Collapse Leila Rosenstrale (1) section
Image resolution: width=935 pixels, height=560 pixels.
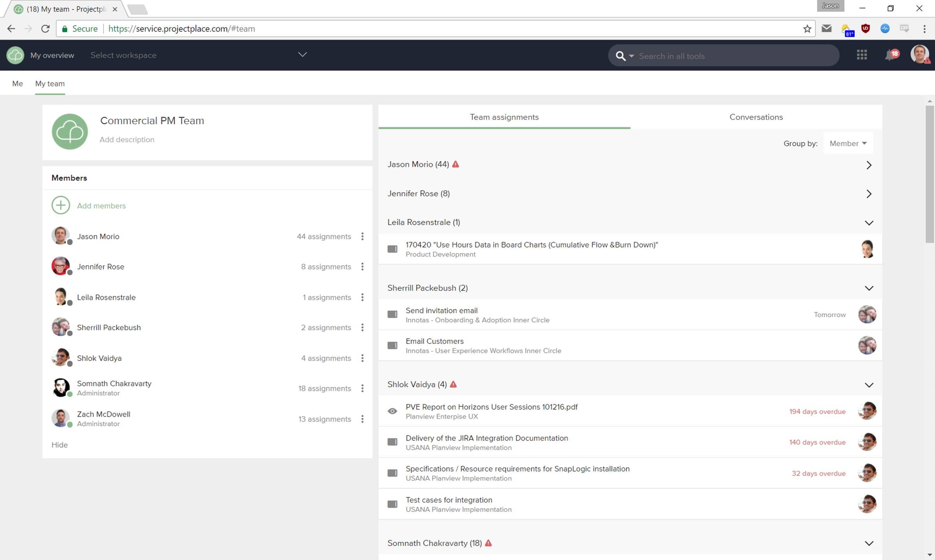(869, 223)
